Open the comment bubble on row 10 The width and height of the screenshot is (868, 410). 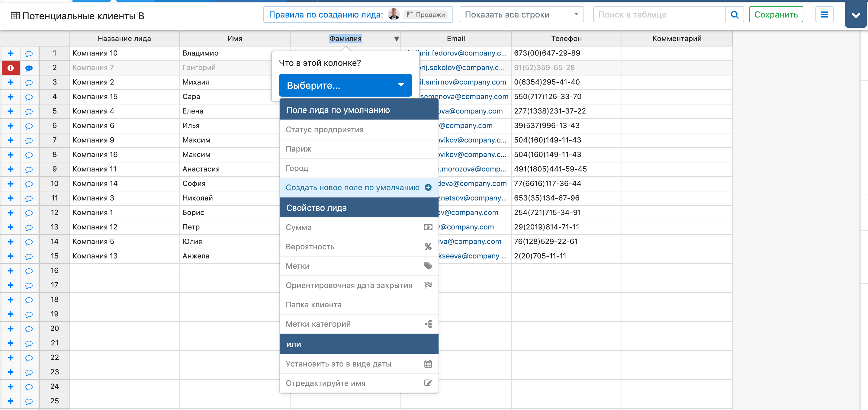29,184
